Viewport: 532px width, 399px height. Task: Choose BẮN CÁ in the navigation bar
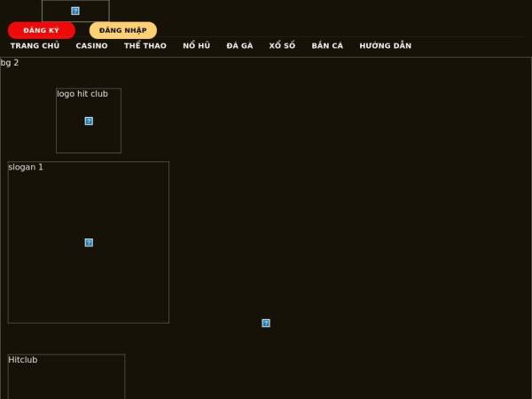pos(327,45)
